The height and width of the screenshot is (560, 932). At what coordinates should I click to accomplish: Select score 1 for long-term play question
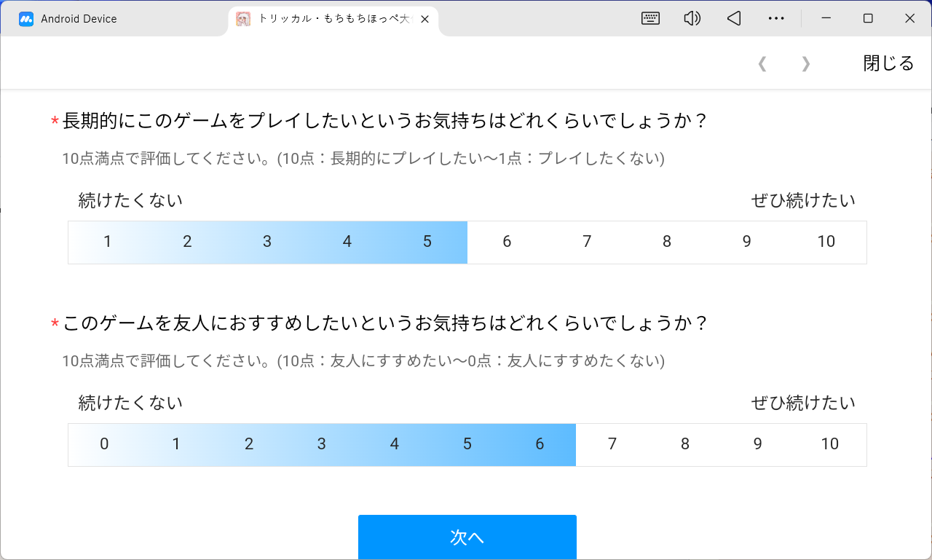coord(108,242)
